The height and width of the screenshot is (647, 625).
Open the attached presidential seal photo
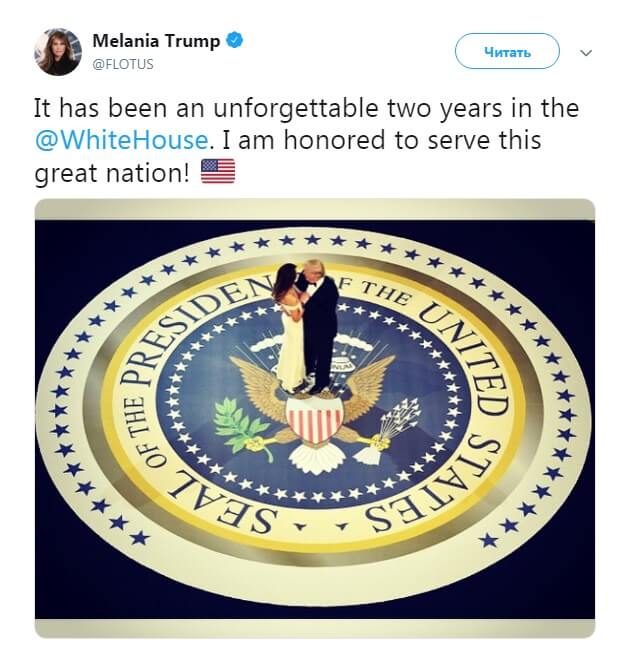pos(315,418)
